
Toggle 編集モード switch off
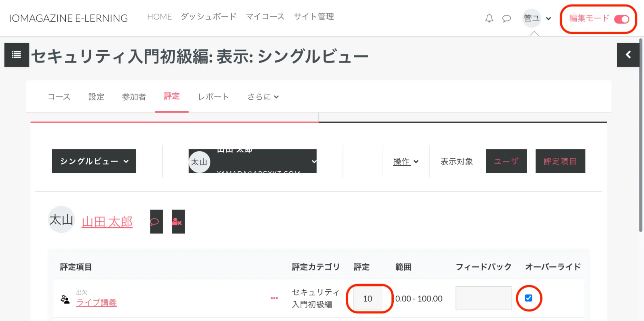click(621, 19)
